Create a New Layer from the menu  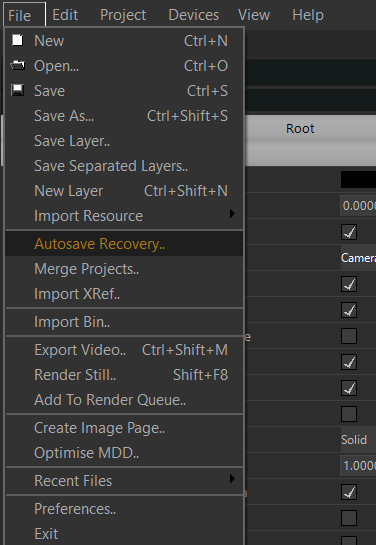[124, 191]
